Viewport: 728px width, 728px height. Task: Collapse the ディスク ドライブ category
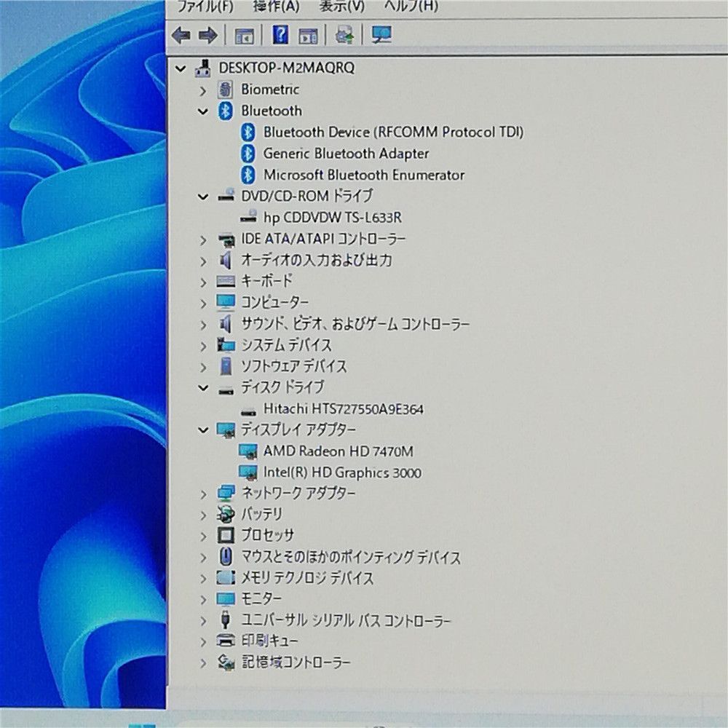pyautogui.click(x=202, y=388)
